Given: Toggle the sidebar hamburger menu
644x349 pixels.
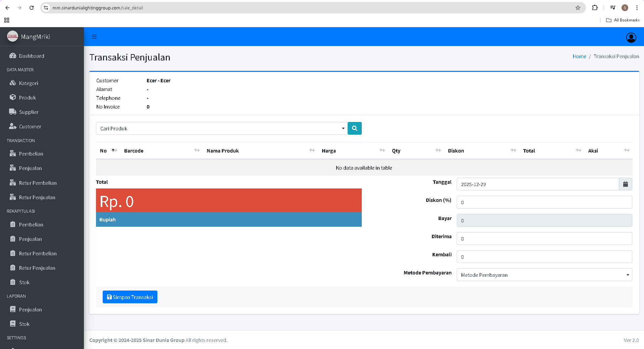Looking at the screenshot, I should pos(94,37).
